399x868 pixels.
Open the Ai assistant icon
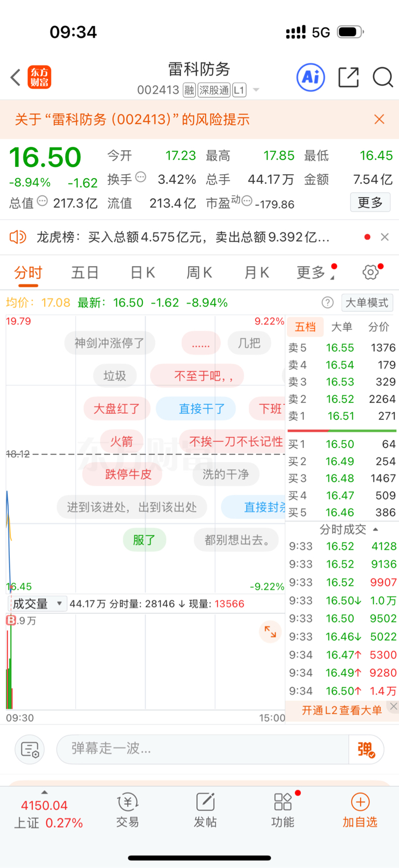coord(311,77)
